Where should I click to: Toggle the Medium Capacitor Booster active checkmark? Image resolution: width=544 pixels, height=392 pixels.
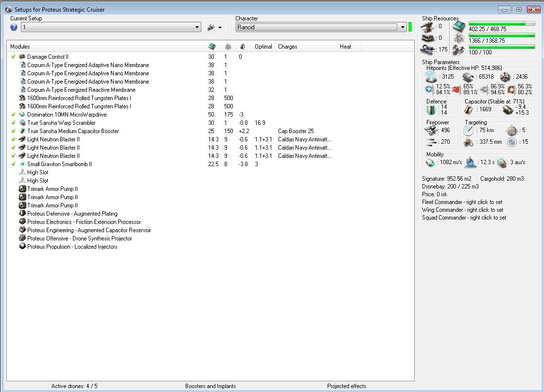coord(13,131)
